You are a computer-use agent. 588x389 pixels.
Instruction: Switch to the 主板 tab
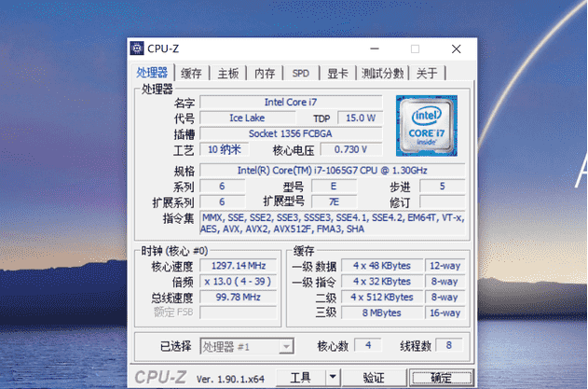(228, 73)
